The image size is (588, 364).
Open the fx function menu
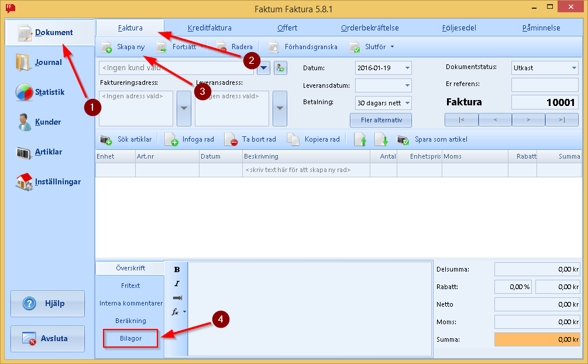(x=178, y=312)
